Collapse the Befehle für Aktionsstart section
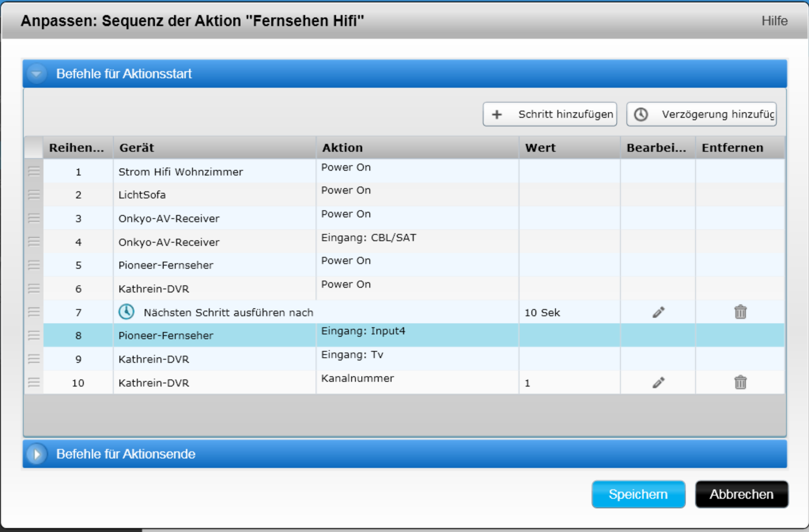Screen dimensions: 809x532 [37, 74]
